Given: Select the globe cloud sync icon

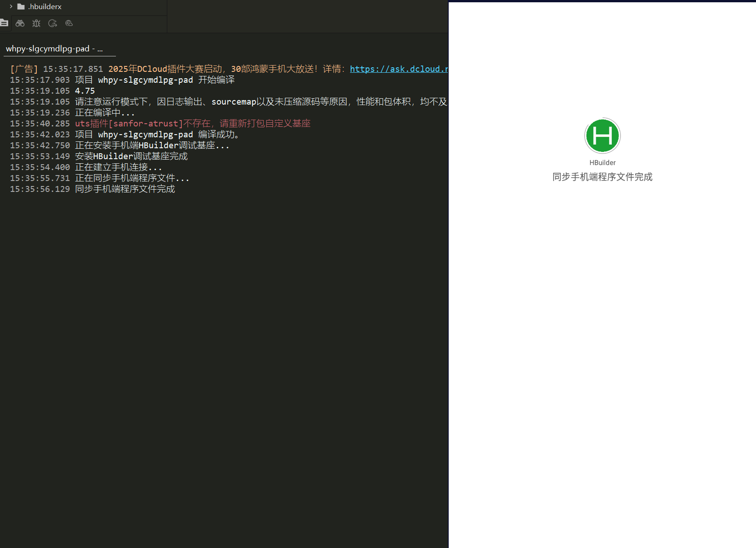Looking at the screenshot, I should (x=69, y=23).
